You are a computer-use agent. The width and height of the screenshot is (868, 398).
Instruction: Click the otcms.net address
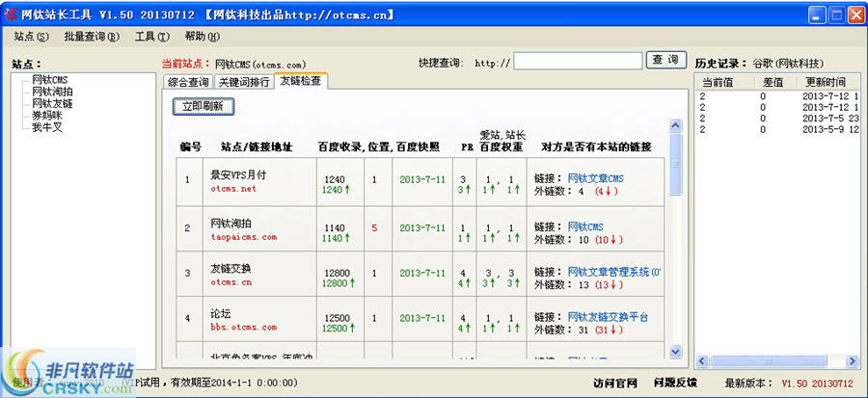click(233, 189)
